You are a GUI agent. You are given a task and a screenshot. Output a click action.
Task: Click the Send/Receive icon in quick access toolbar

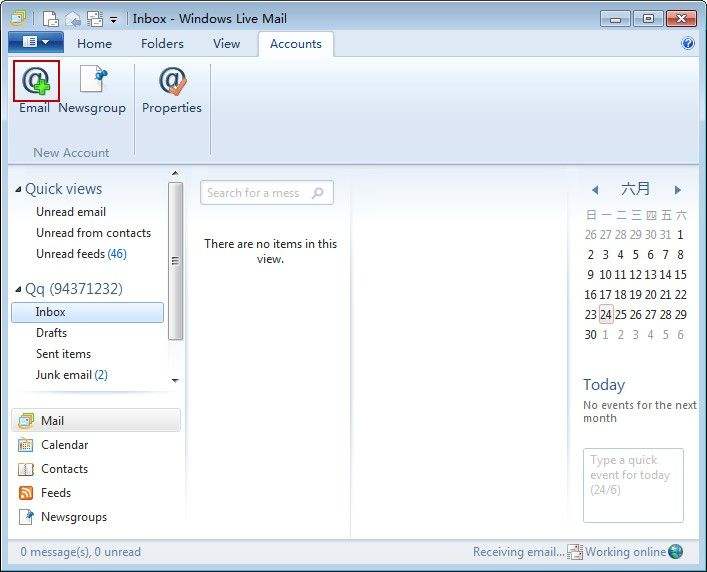click(95, 19)
